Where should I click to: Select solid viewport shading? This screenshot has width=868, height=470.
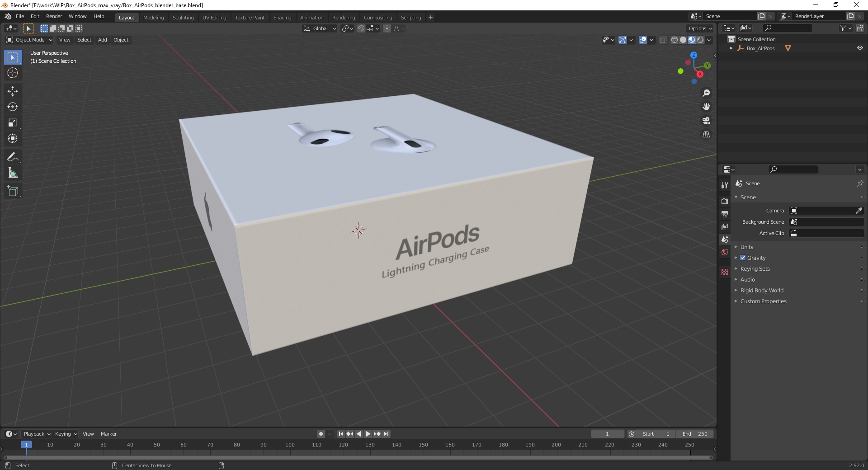click(683, 40)
